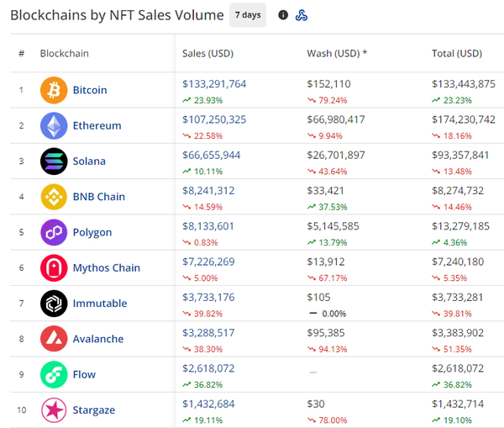Open the info icon beside 7 days
The image size is (504, 428).
coord(283,15)
